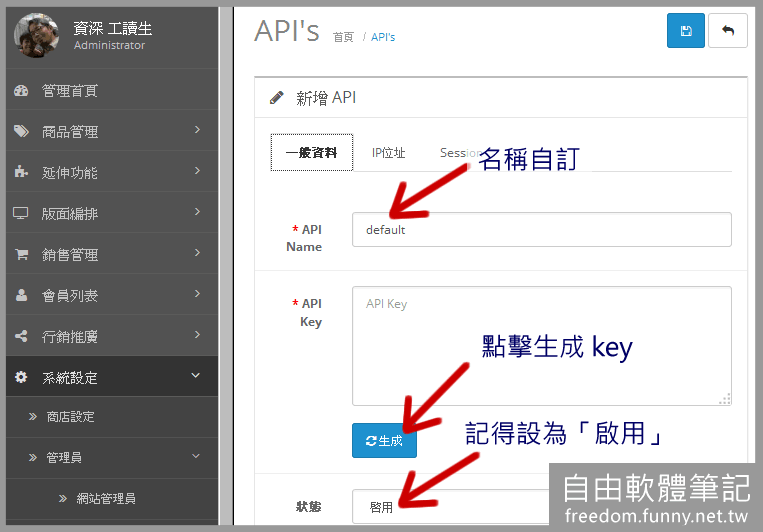The width and height of the screenshot is (763, 532).
Task: Expand the 延伸功能 chevron
Action: coord(197,170)
